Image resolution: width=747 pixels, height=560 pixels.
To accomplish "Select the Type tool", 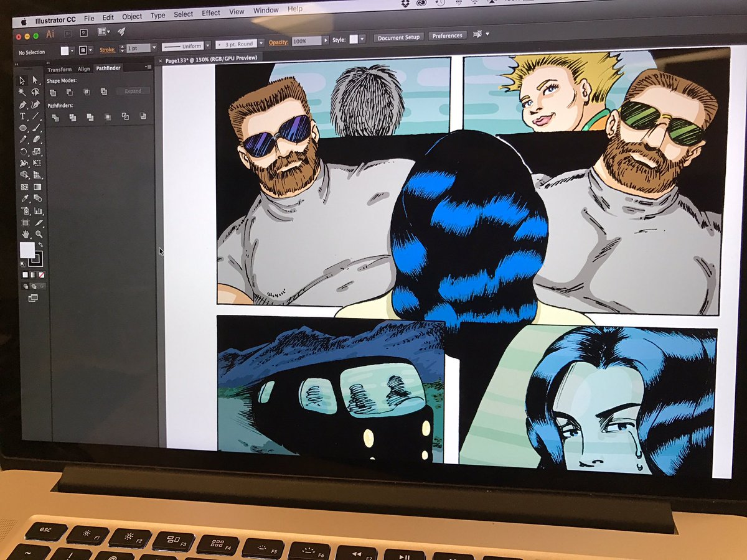I will pos(22,116).
